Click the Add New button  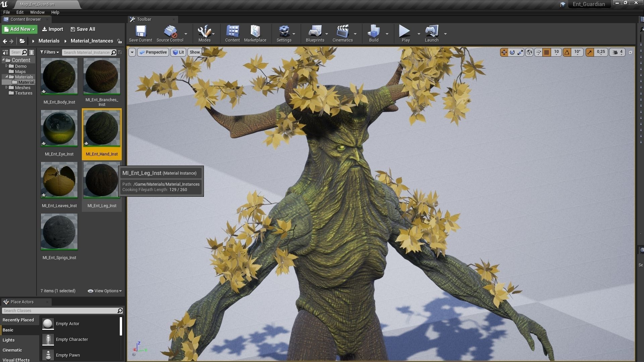(20, 29)
